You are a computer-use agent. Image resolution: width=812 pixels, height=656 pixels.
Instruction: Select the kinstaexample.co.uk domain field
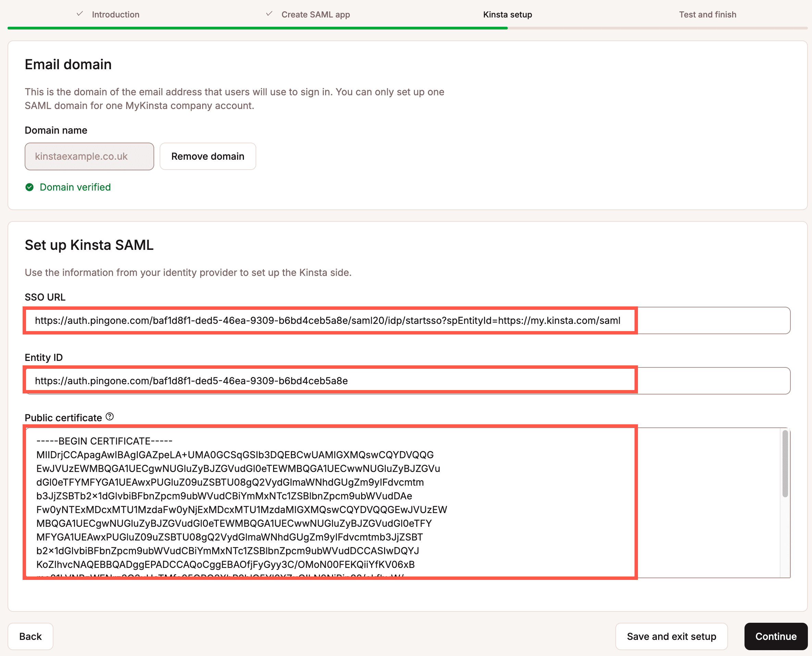coord(89,156)
